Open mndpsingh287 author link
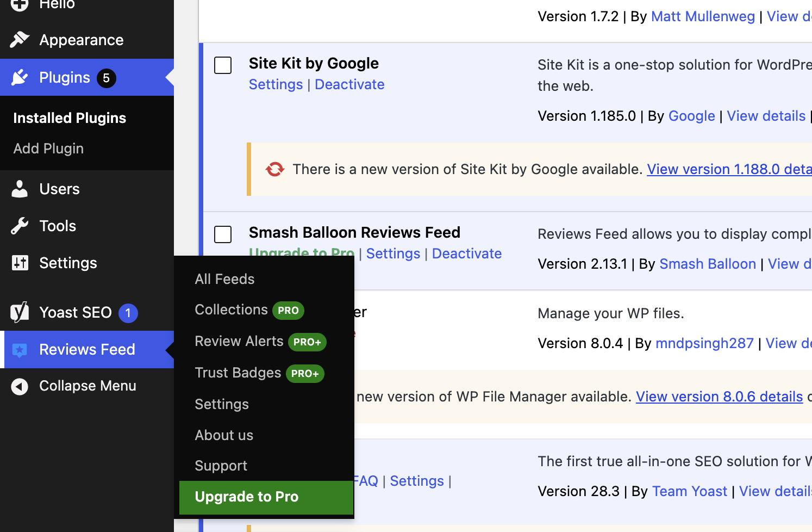This screenshot has height=532, width=812. pyautogui.click(x=704, y=343)
